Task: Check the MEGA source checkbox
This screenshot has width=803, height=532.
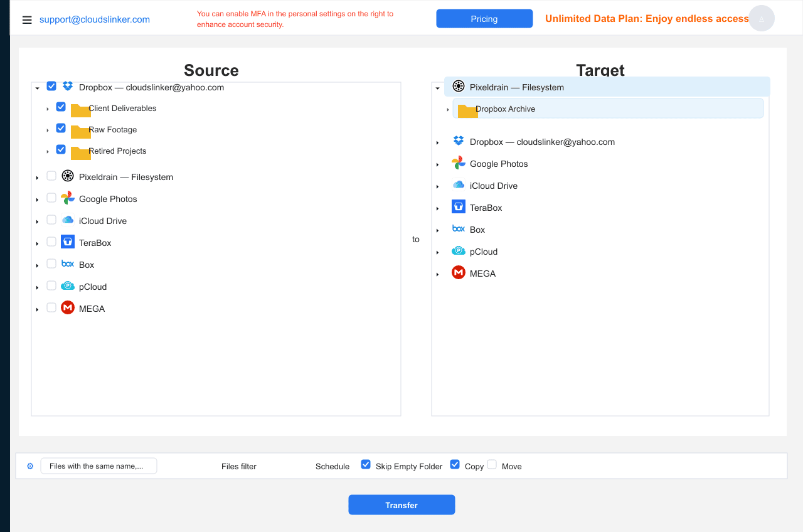Action: 51,307
